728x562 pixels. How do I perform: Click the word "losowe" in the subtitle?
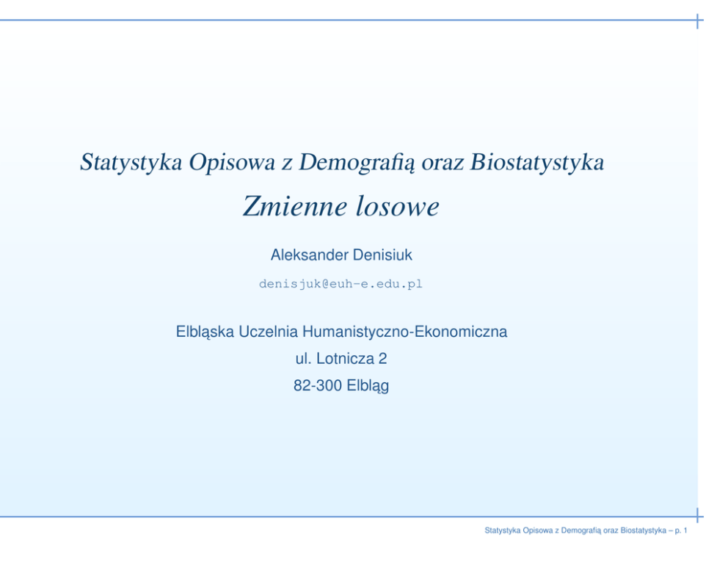click(397, 208)
